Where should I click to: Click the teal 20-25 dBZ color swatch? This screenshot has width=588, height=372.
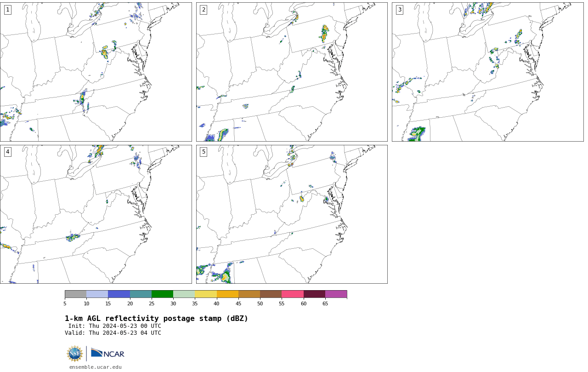tap(141, 294)
